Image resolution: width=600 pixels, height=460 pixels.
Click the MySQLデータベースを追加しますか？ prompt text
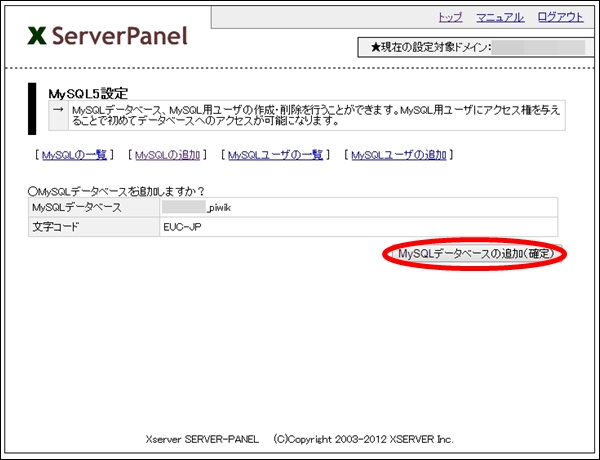117,191
